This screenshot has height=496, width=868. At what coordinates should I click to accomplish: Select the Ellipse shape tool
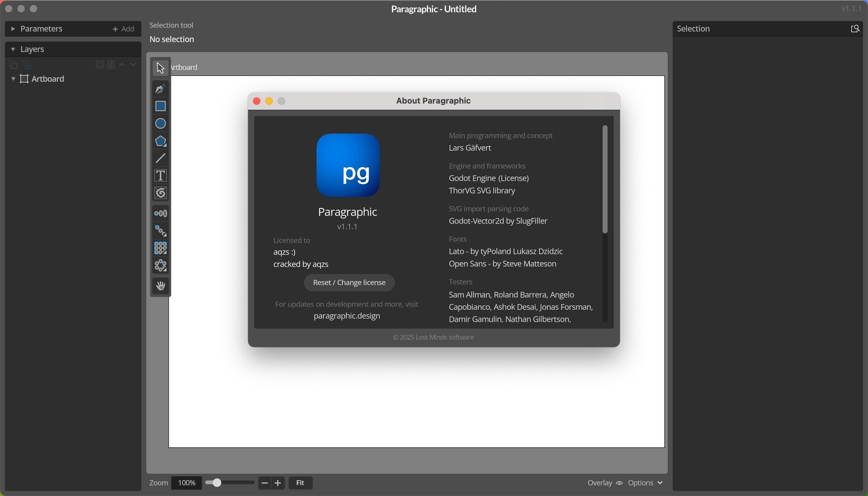point(160,123)
